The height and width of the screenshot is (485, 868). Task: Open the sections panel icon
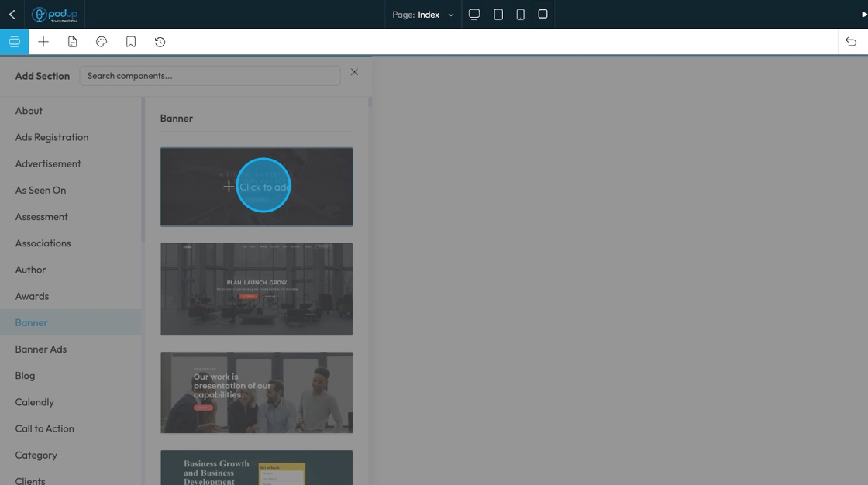click(x=15, y=42)
